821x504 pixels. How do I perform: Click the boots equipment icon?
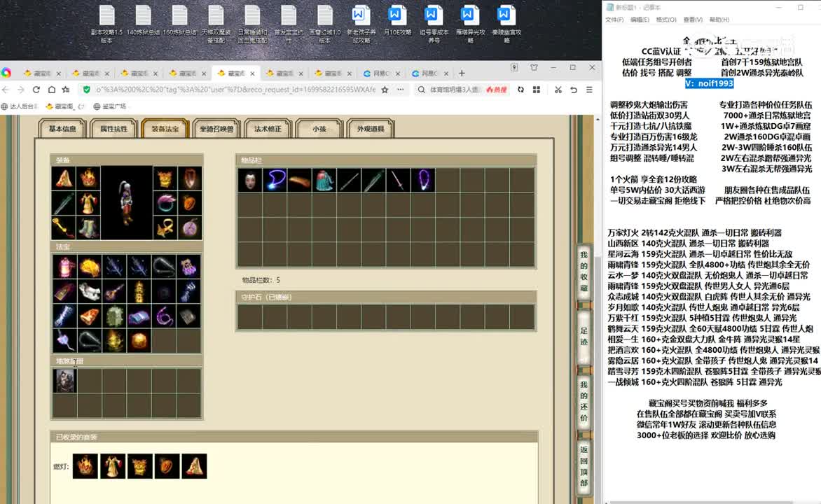point(88,227)
